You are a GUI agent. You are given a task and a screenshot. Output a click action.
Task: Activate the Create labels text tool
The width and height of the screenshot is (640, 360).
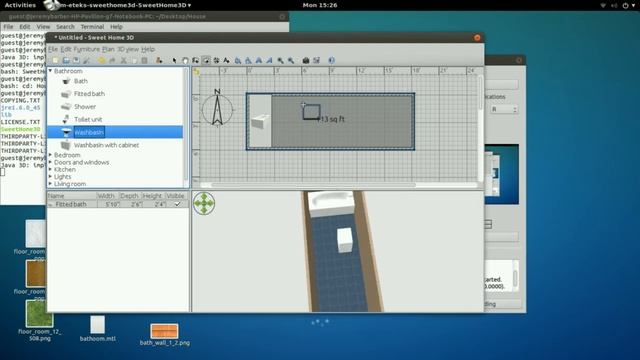point(227,60)
